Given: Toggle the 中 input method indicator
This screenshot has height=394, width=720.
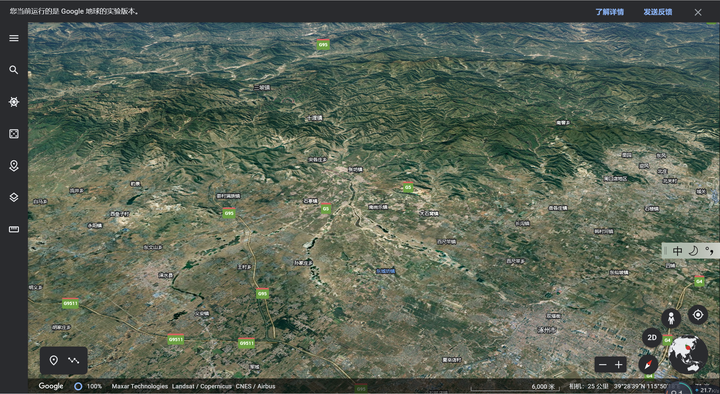Looking at the screenshot, I should [x=677, y=251].
